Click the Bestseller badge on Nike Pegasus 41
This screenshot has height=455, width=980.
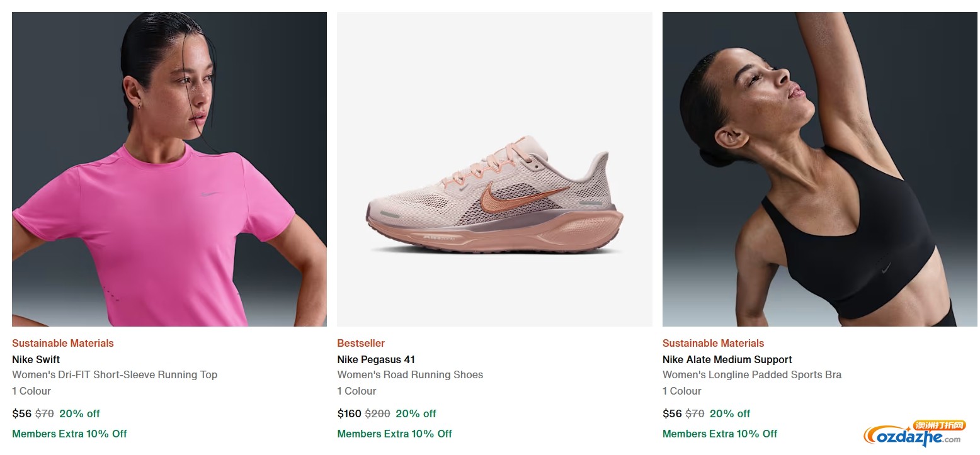[360, 343]
